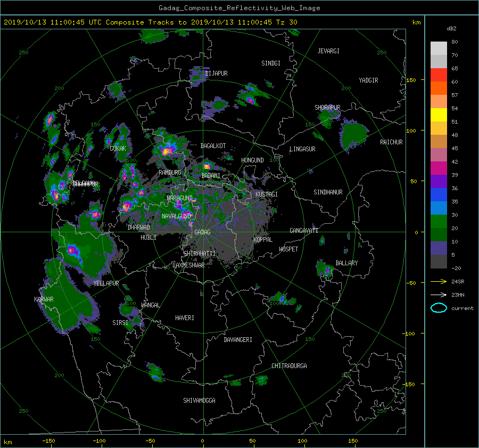479x448 pixels.
Task: Click the BIJAPUR city label
Action: coord(216,74)
